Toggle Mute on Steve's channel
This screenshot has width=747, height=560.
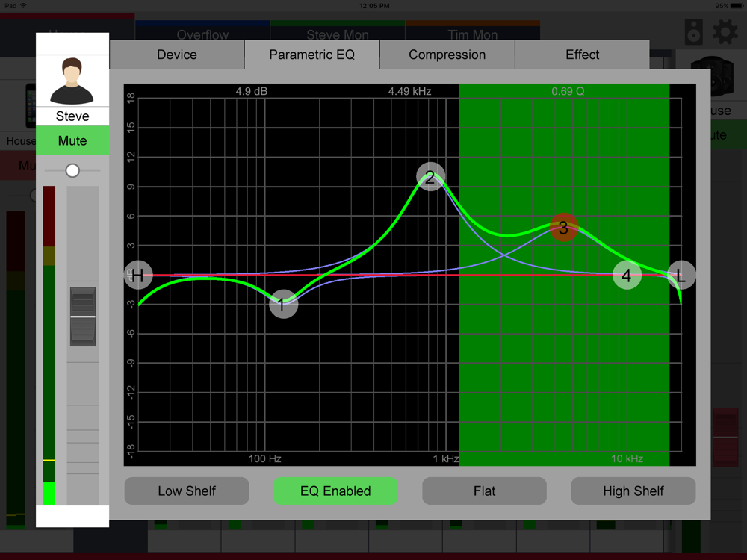tap(72, 140)
